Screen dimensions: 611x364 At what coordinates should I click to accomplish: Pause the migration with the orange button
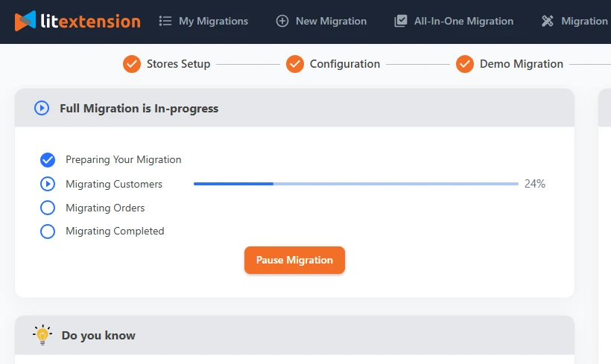coord(294,260)
